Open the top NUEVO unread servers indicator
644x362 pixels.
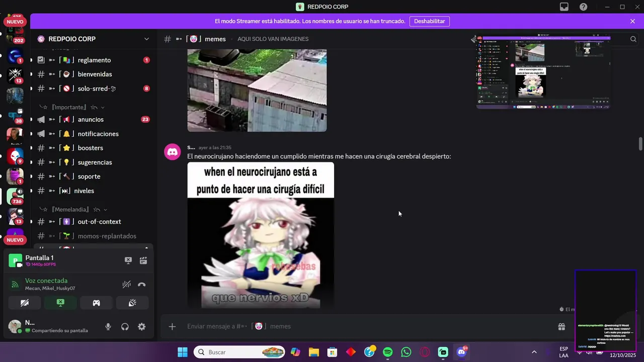[15, 22]
